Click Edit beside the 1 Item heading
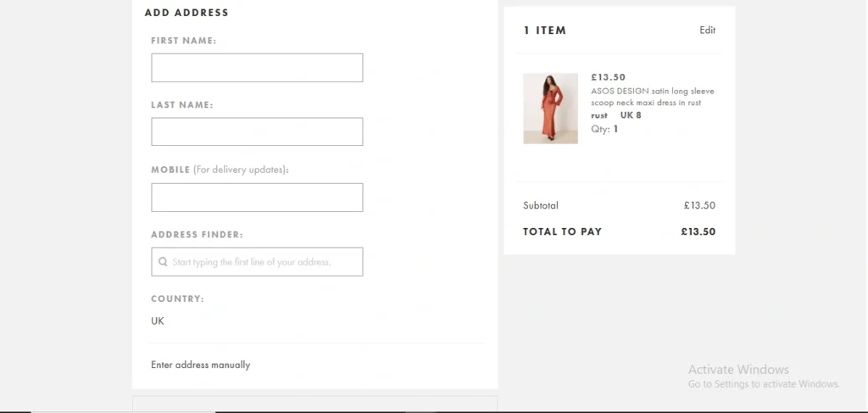This screenshot has height=413, width=868. pos(707,31)
